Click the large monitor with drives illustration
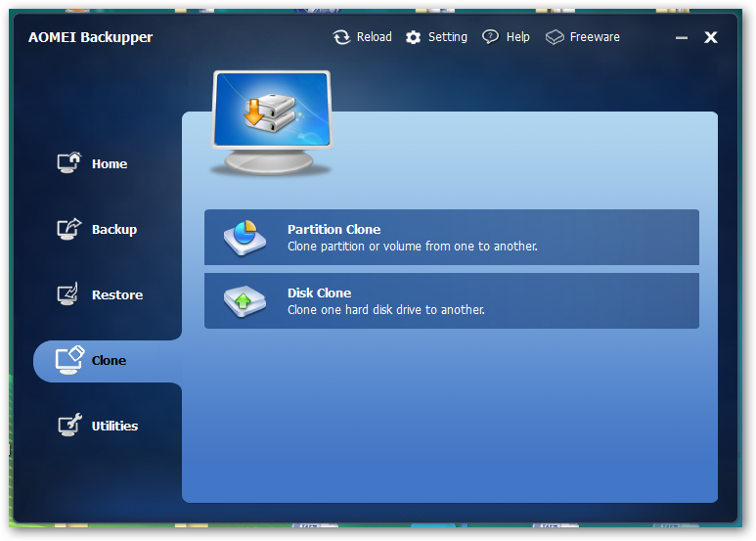Viewport: 756px width, 541px height. [x=272, y=122]
